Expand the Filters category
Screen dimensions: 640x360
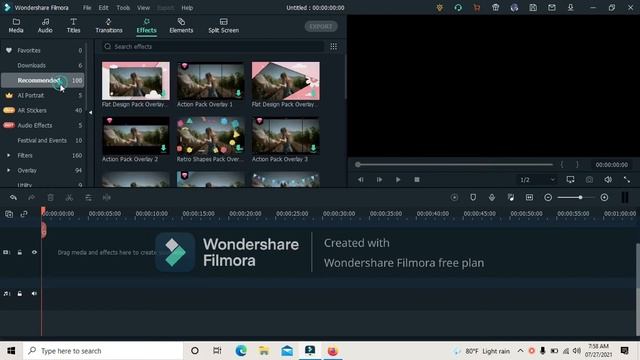[x=9, y=155]
